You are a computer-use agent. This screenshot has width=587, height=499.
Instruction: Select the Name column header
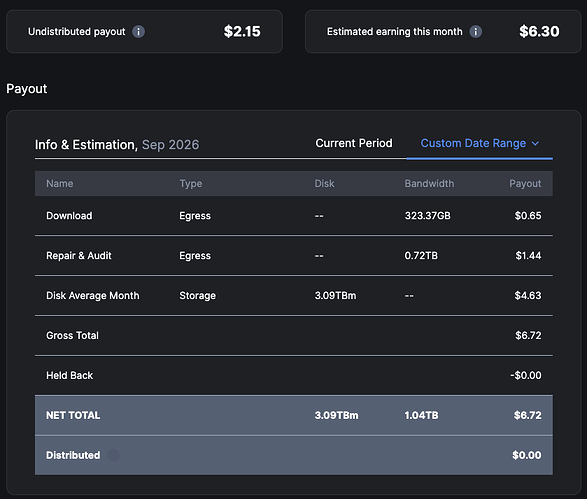click(60, 183)
